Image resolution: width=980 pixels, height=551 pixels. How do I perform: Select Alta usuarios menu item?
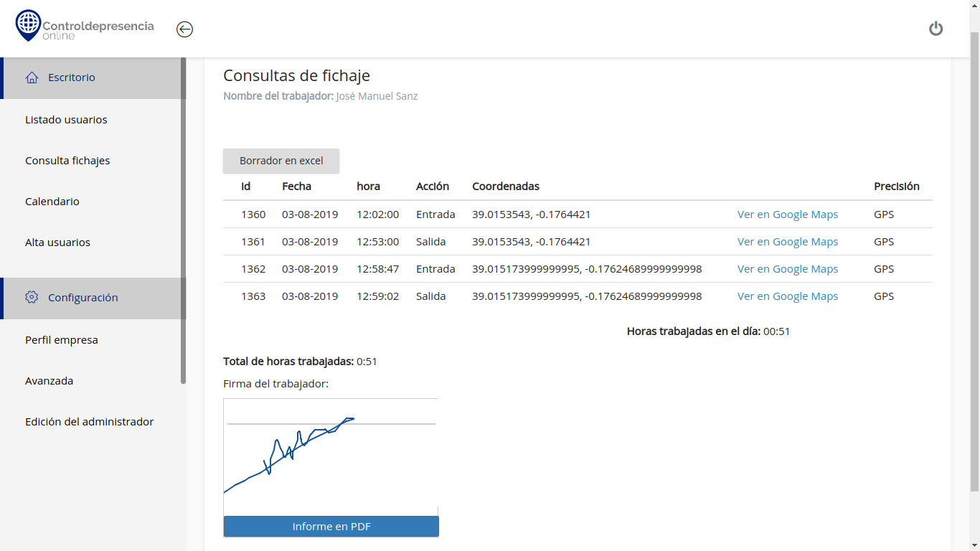point(57,242)
